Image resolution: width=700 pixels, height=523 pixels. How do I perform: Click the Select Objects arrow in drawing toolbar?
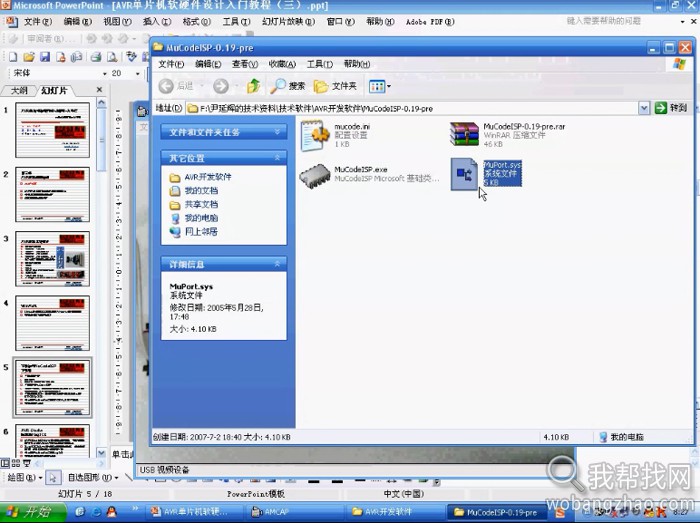[53, 478]
